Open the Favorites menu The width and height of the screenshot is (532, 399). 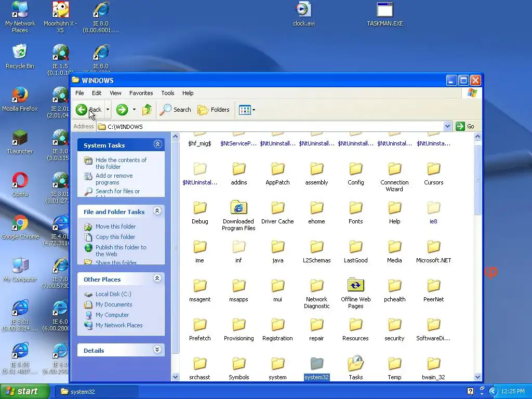click(x=141, y=93)
